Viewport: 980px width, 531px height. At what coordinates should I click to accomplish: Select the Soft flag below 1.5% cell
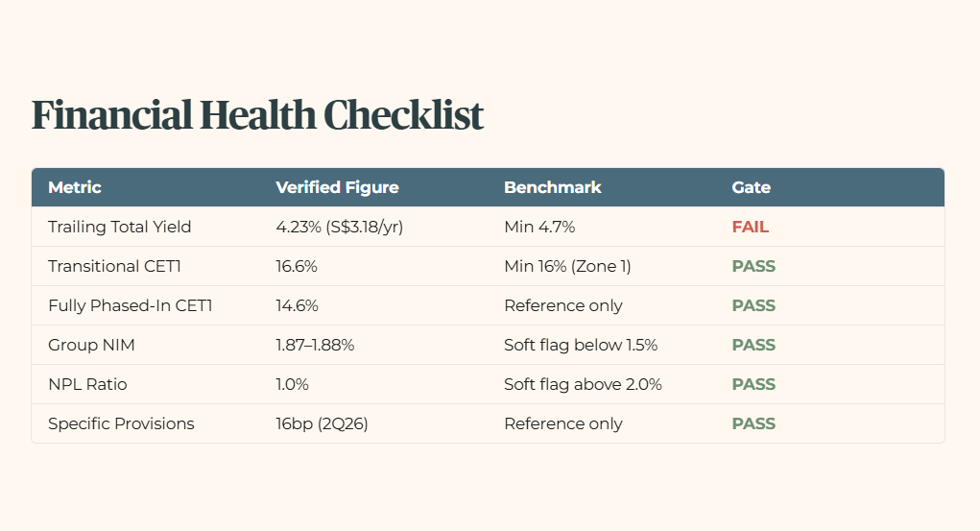pyautogui.click(x=581, y=346)
